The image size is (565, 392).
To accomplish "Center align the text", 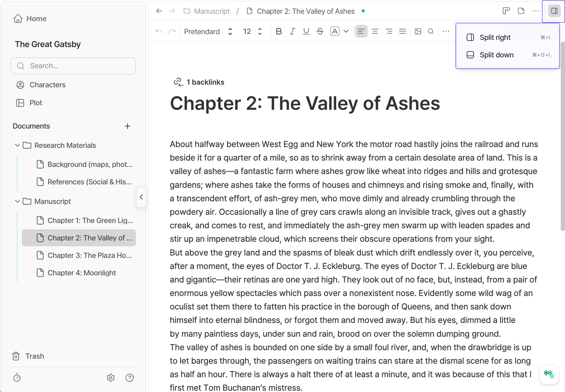I will click(x=375, y=31).
